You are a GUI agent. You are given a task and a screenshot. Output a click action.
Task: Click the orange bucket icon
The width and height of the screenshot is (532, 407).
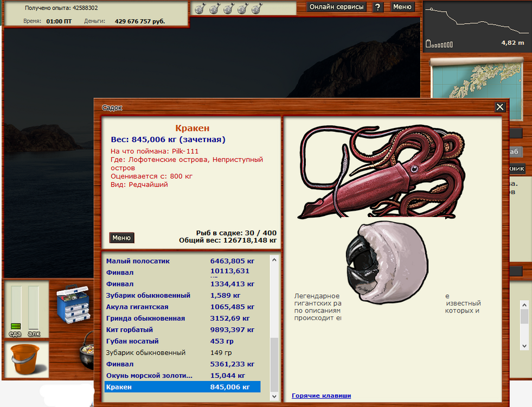27,359
